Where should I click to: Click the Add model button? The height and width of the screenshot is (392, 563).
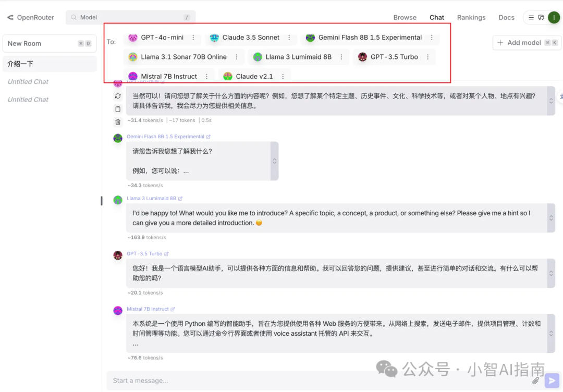(527, 43)
